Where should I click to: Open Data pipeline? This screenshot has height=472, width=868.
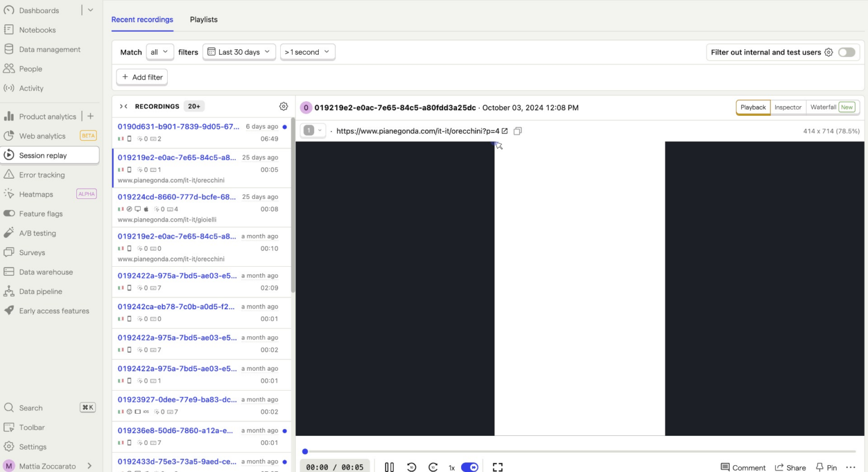41,292
